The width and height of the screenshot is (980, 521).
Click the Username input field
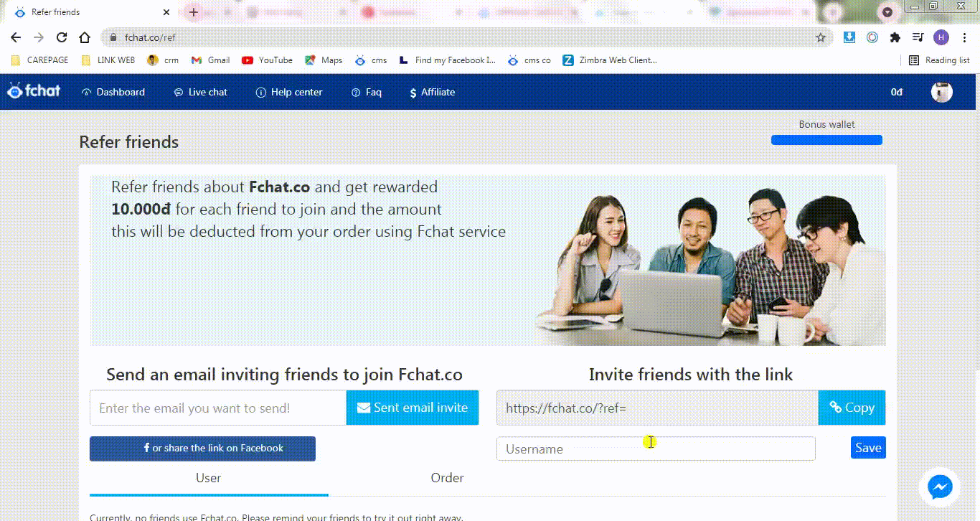[x=656, y=449]
